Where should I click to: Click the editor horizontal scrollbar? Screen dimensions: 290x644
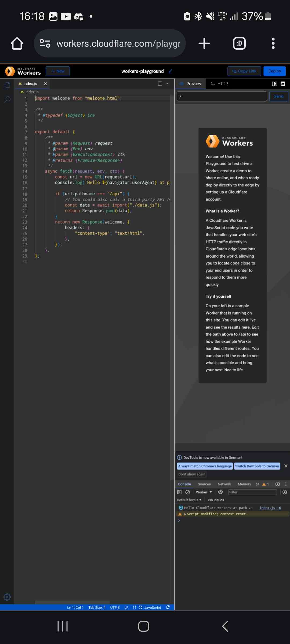[72, 602]
